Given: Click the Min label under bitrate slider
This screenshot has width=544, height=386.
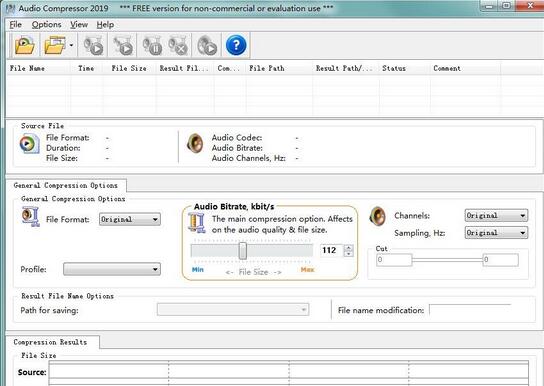Looking at the screenshot, I should coord(198,269).
